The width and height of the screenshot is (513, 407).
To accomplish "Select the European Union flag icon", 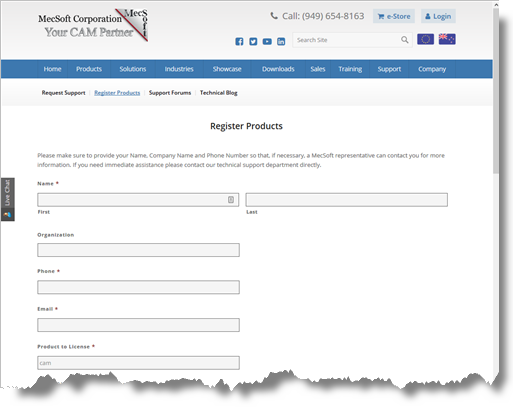I will (425, 39).
